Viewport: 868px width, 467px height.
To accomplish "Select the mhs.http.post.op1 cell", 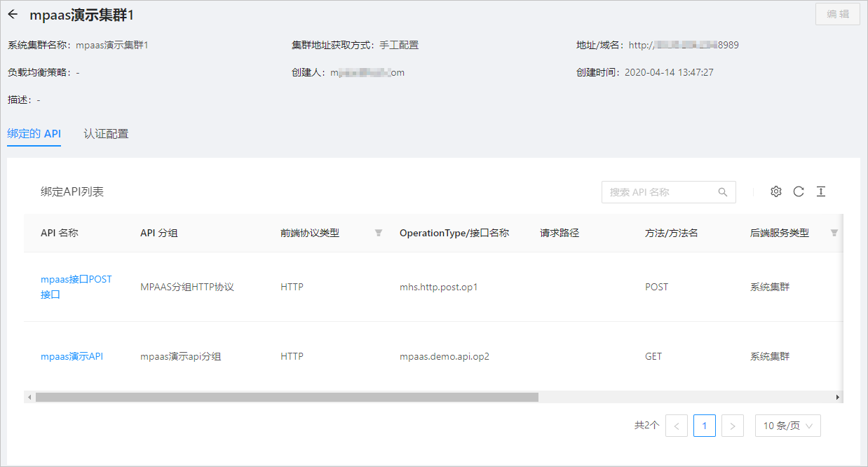I will pos(439,287).
